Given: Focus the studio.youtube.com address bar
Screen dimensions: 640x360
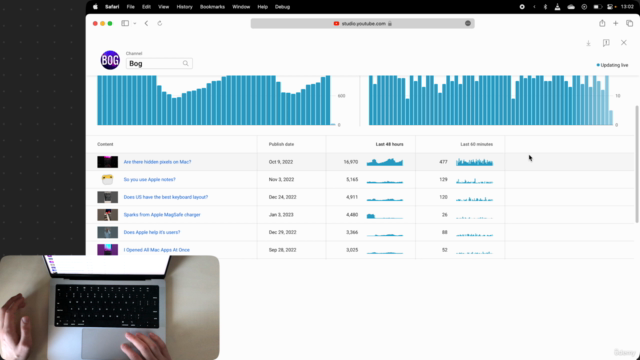Looking at the screenshot, I should click(x=362, y=23).
